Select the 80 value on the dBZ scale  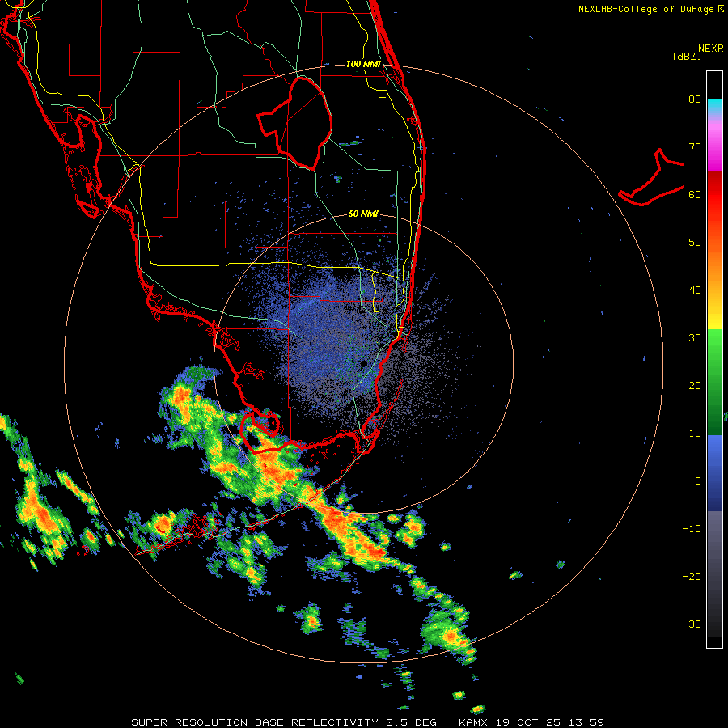(x=695, y=99)
